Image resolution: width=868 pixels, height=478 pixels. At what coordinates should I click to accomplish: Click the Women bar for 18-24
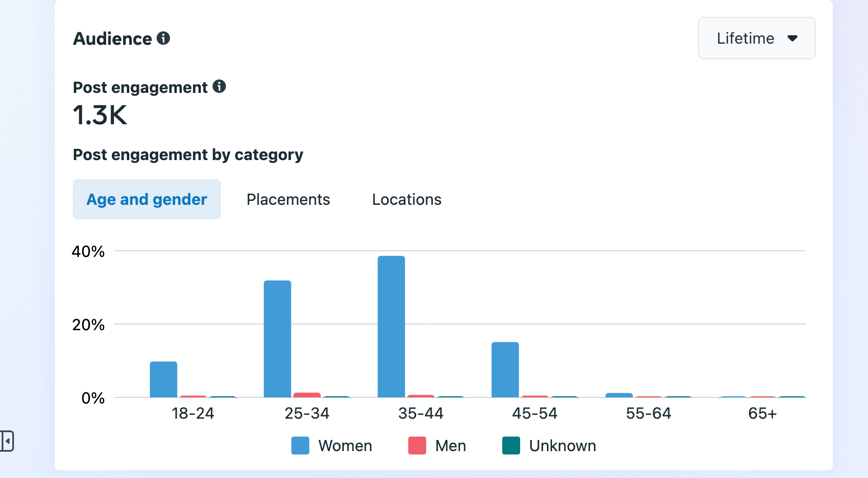pos(163,379)
